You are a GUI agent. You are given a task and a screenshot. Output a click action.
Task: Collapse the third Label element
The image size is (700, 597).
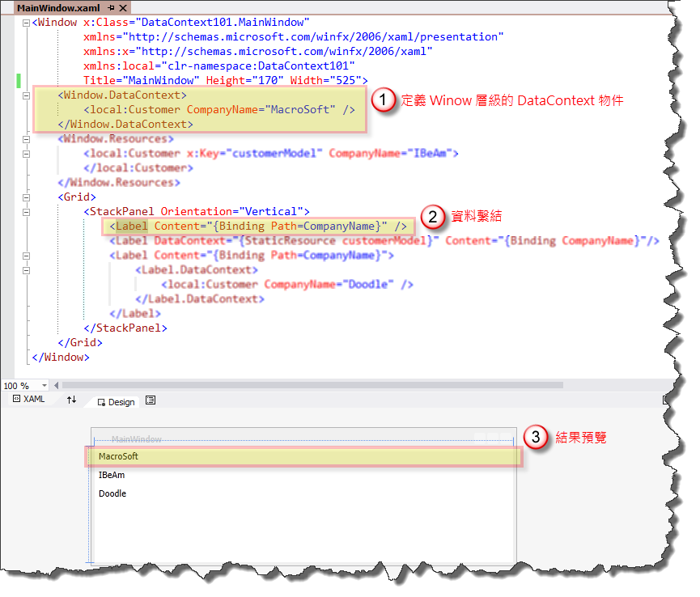(27, 256)
